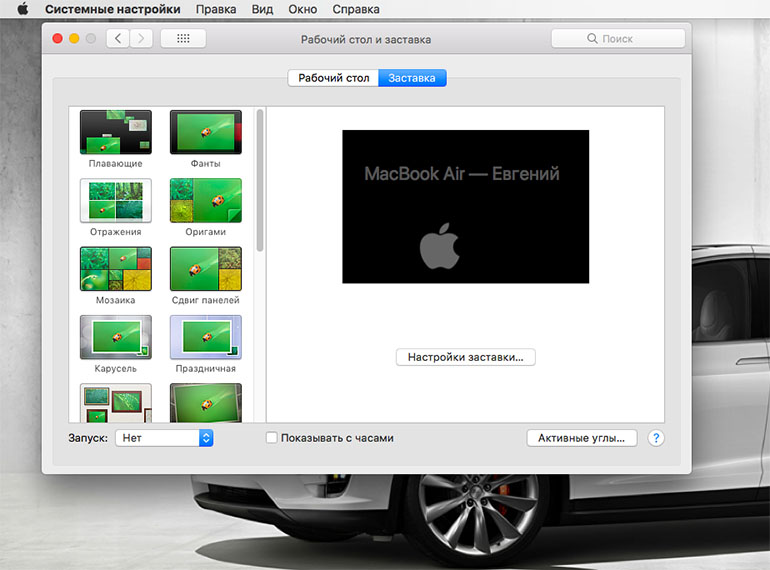Close the window with red button
The height and width of the screenshot is (570, 770).
[x=57, y=38]
